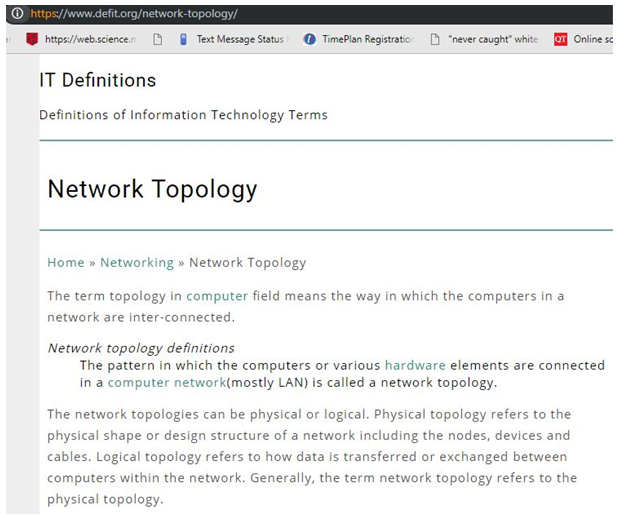Click the current Network Topology breadcrumb item
This screenshot has height=515, width=618.
[x=247, y=262]
